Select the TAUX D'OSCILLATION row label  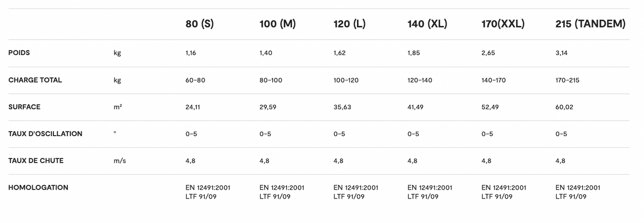coord(45,134)
